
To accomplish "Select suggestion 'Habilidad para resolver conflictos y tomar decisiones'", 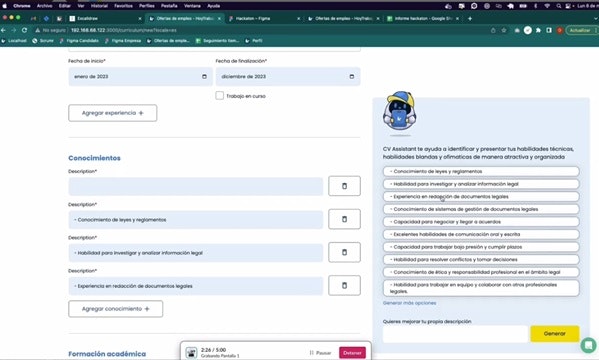I will click(481, 259).
